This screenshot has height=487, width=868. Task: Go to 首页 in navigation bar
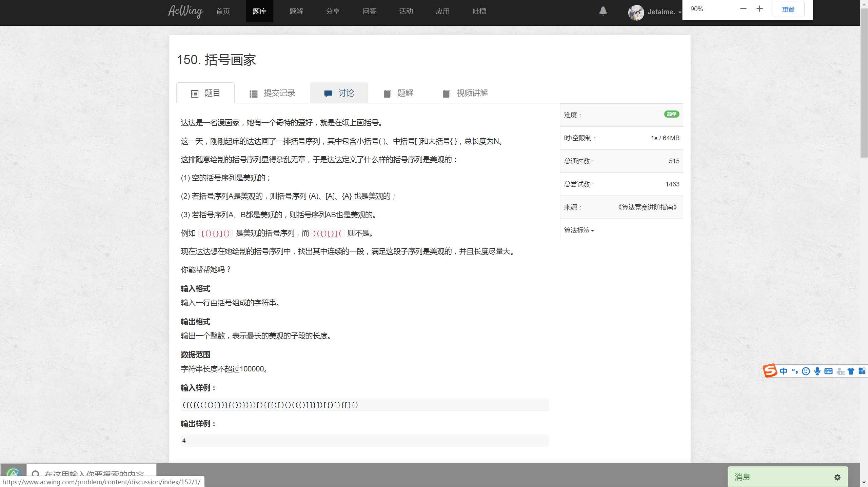(x=223, y=11)
